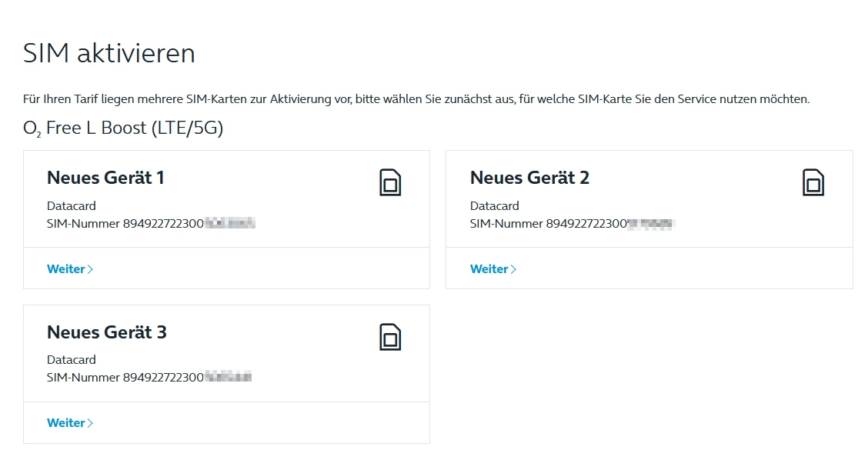Click the O2 Free L Boost tariff name

click(123, 128)
